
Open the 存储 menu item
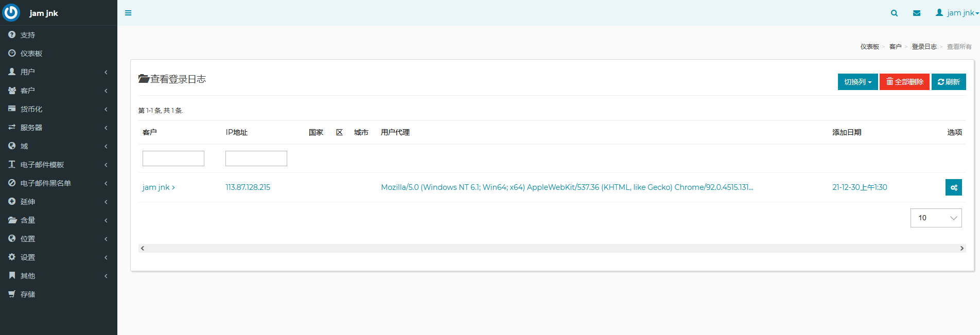[x=59, y=294]
